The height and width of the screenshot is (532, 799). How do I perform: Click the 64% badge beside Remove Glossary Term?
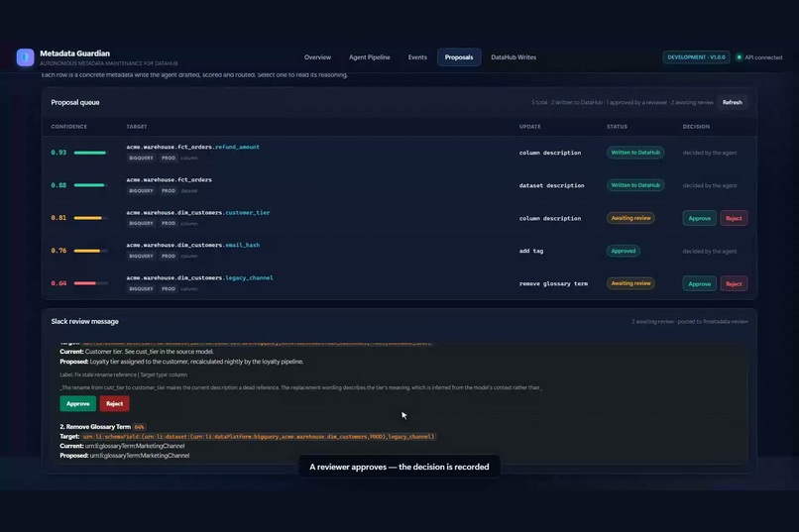[x=139, y=427]
